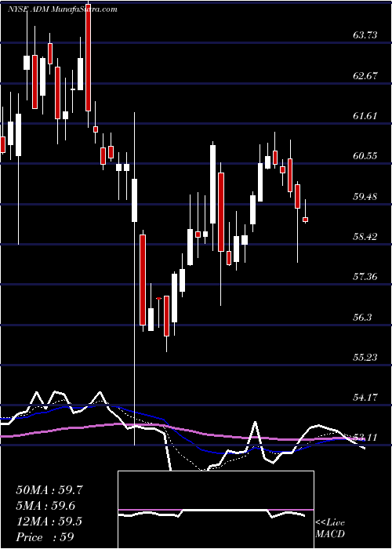Click the Price : 59 readout

click(45, 537)
